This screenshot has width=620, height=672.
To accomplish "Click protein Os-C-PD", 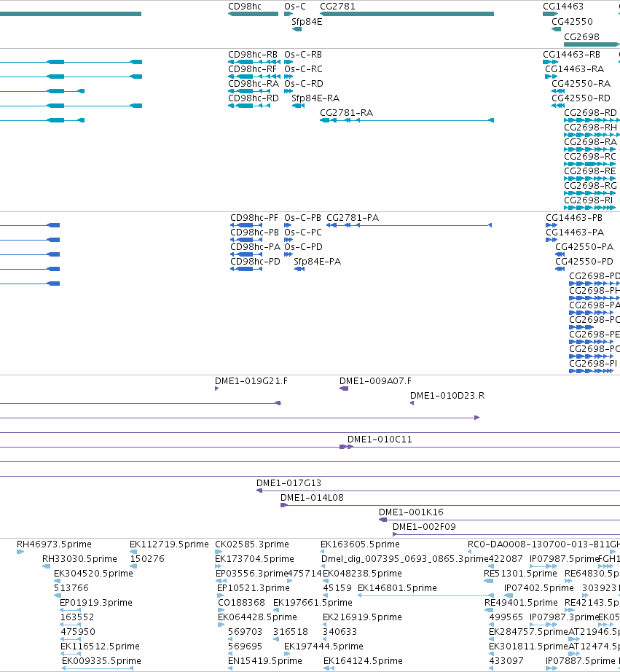I will pos(289,254).
